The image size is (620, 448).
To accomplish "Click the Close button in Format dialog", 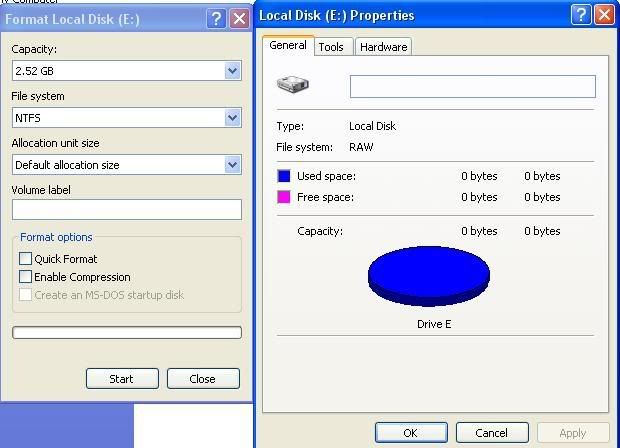I will [203, 379].
